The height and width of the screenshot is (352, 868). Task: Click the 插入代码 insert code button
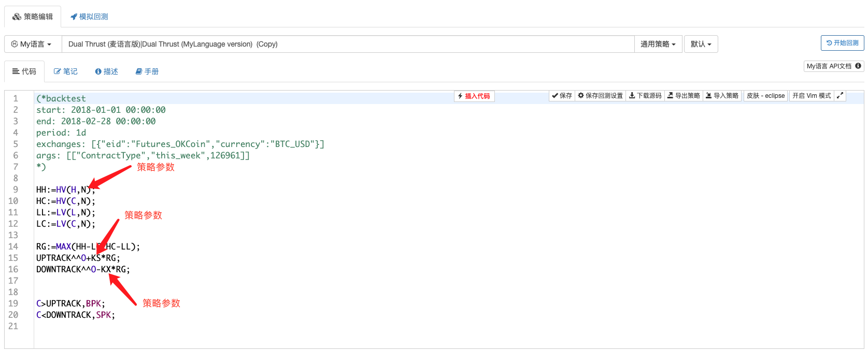click(474, 96)
